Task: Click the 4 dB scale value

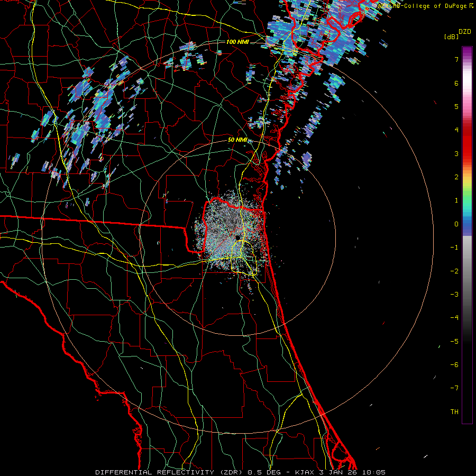Action: click(x=456, y=130)
